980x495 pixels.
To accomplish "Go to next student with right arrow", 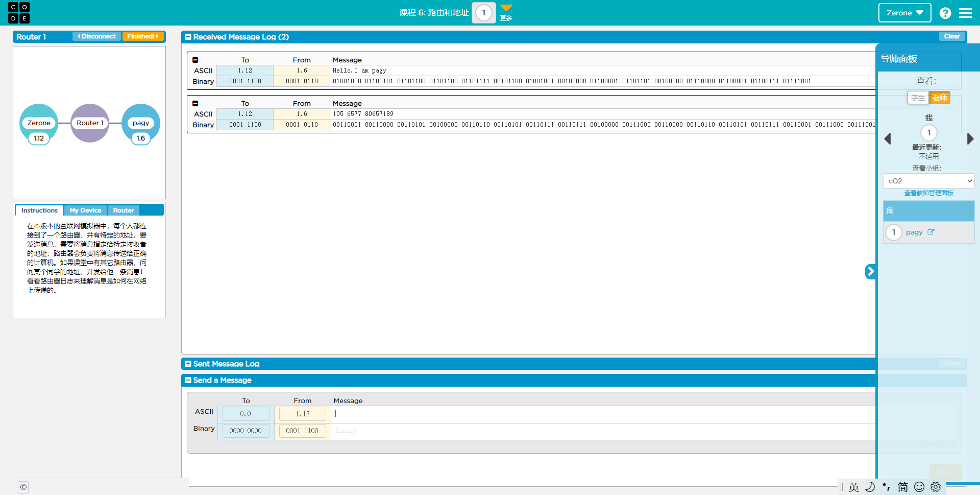I will pyautogui.click(x=970, y=139).
